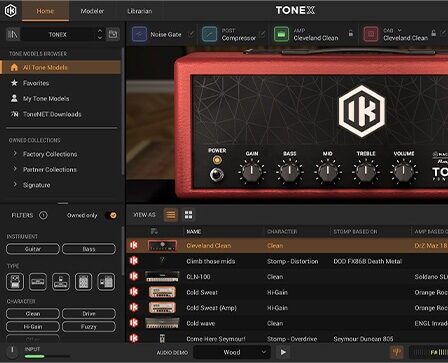Image resolution: width=448 pixels, height=363 pixels.
Task: Expand Partner Collections
Action: tap(50, 169)
